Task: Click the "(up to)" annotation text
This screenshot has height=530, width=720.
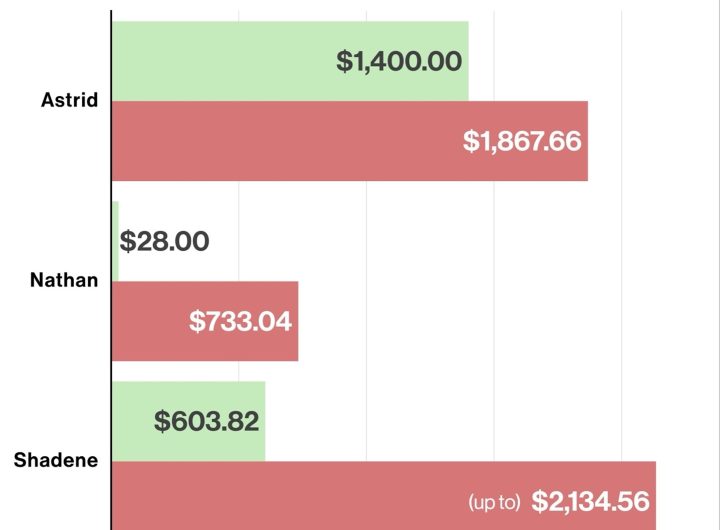Action: tap(495, 501)
